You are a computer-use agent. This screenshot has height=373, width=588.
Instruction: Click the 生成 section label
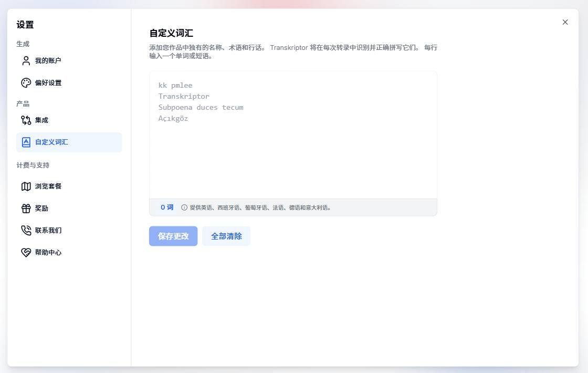point(23,44)
